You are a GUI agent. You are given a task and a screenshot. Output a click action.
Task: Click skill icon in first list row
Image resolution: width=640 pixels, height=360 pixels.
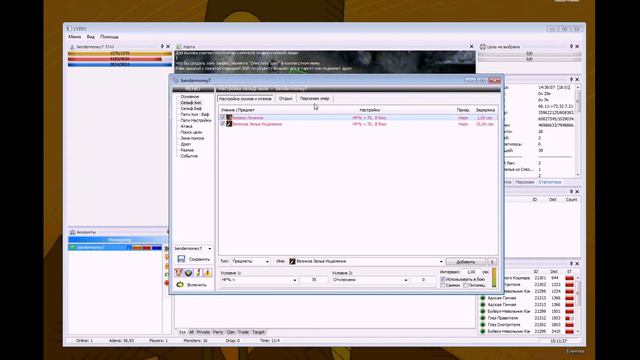(229, 118)
